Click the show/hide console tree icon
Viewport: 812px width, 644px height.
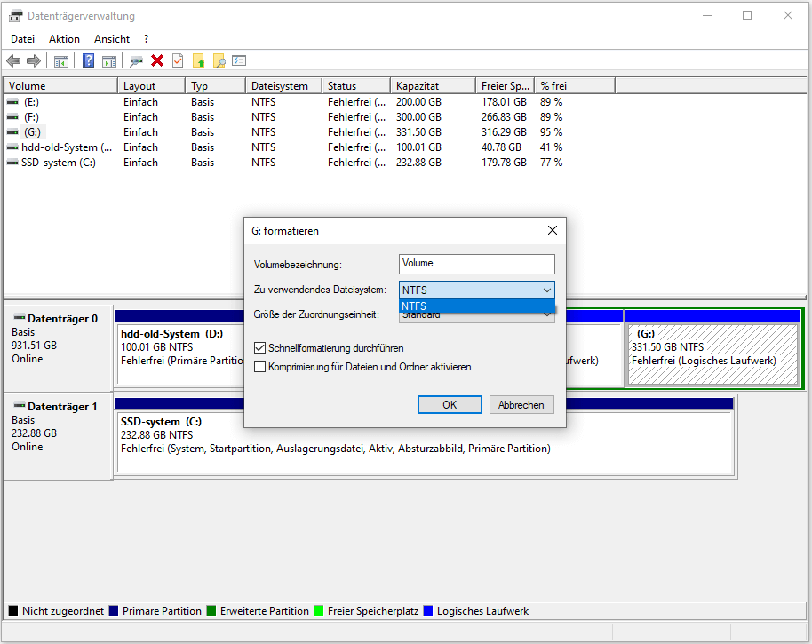click(61, 60)
